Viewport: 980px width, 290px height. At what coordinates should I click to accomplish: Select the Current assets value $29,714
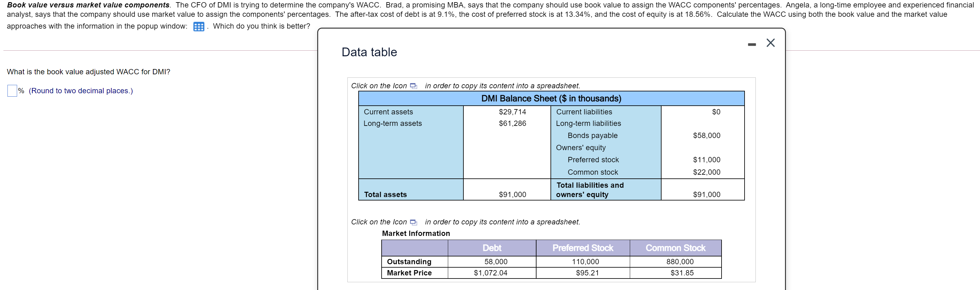coord(513,112)
